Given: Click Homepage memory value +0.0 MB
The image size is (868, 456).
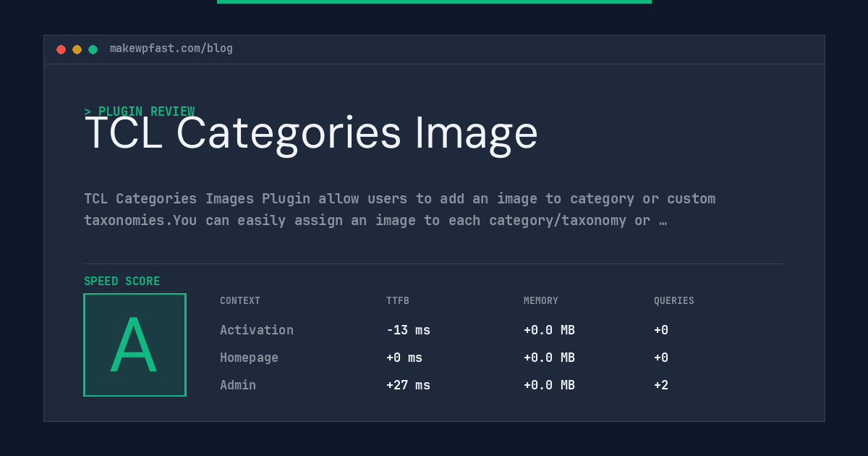Looking at the screenshot, I should pyautogui.click(x=549, y=358).
